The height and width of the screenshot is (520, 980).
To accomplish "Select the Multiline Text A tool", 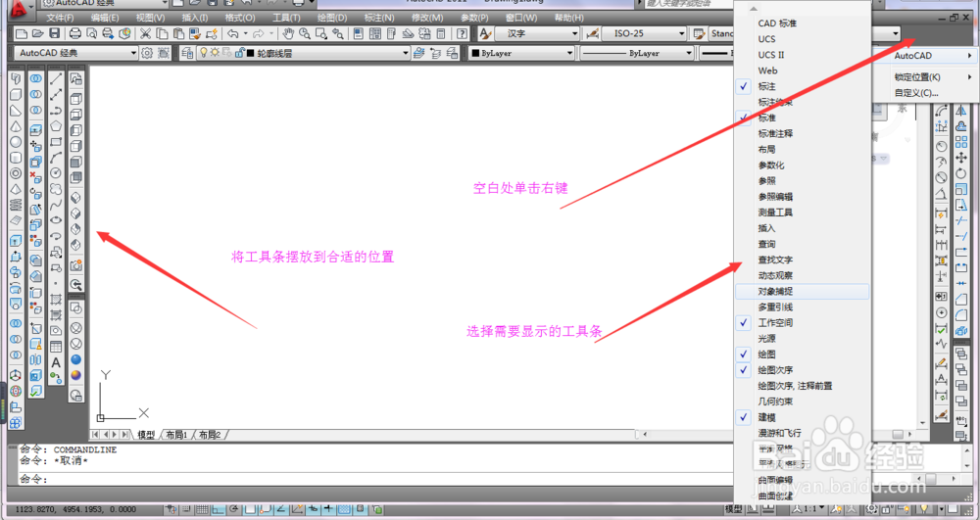I will [56, 362].
